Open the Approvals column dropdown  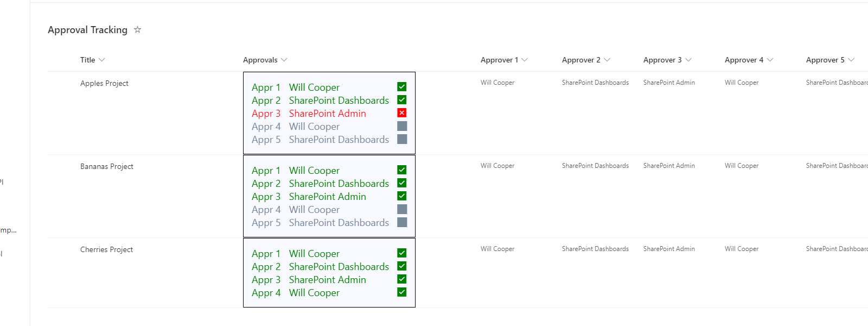pos(284,60)
